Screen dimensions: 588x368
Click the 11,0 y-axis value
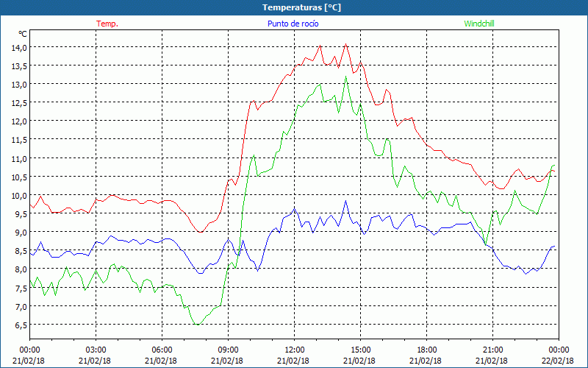click(x=19, y=158)
